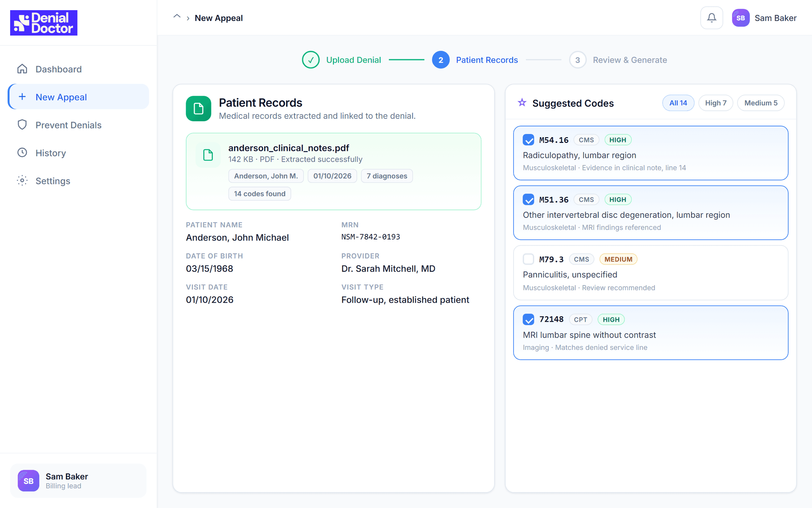Click the shield icon for Prevent Denials

[22, 125]
